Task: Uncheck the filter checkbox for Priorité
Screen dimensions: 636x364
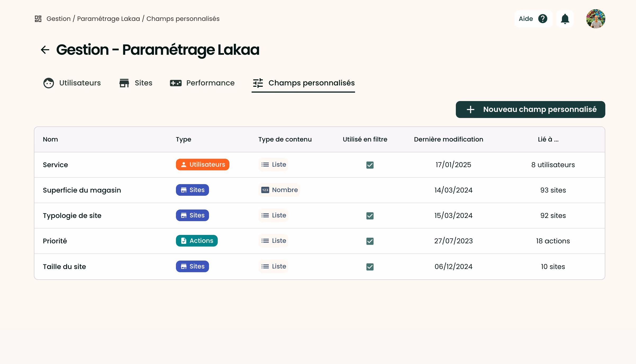Action: (x=370, y=241)
